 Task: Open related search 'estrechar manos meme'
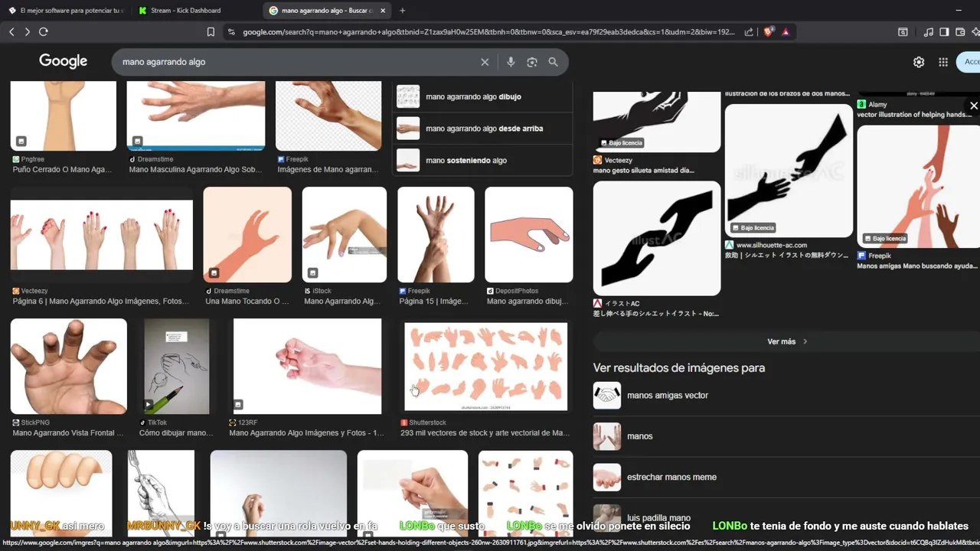coord(786,477)
